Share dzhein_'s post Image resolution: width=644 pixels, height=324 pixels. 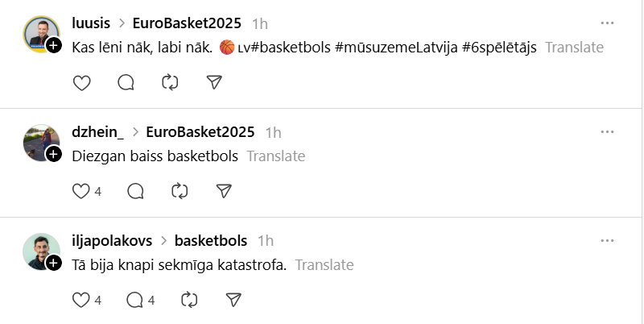224,191
